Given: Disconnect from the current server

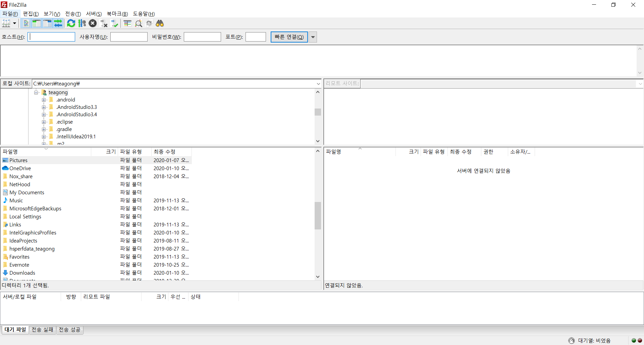Looking at the screenshot, I should coord(104,23).
